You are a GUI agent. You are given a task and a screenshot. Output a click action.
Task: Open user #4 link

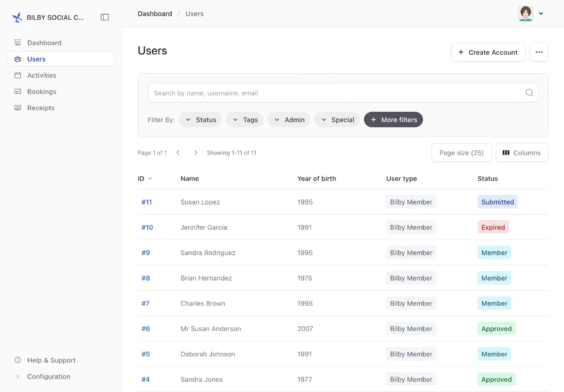point(146,380)
